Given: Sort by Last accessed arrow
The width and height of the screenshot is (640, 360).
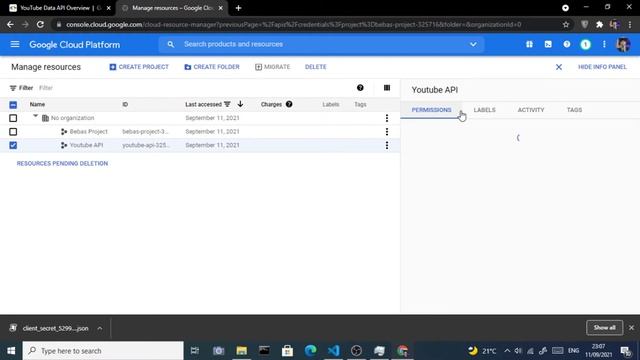Looking at the screenshot, I should (240, 104).
